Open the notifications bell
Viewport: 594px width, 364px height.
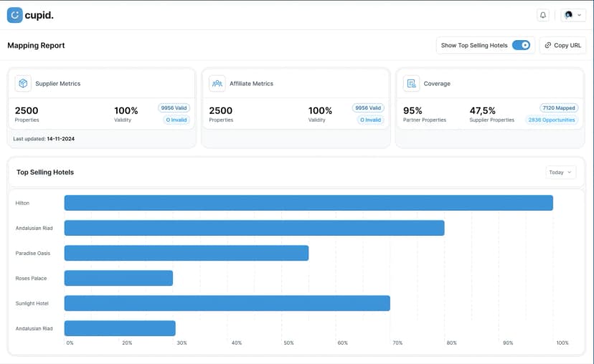(x=543, y=15)
